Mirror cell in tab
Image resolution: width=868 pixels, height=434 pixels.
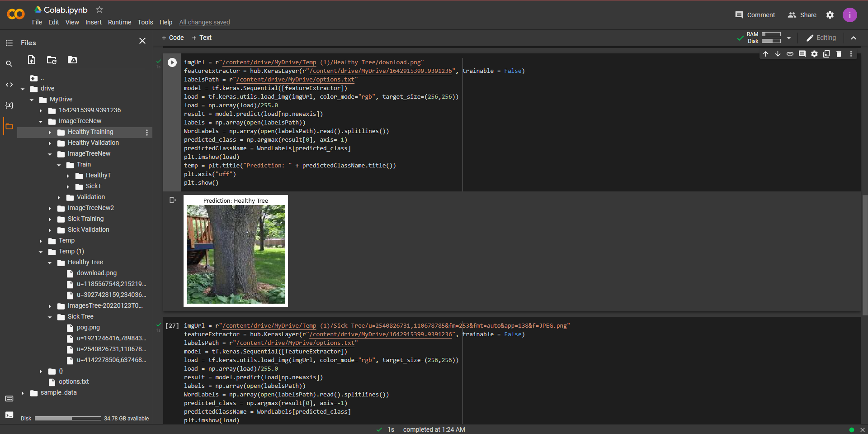click(x=826, y=54)
